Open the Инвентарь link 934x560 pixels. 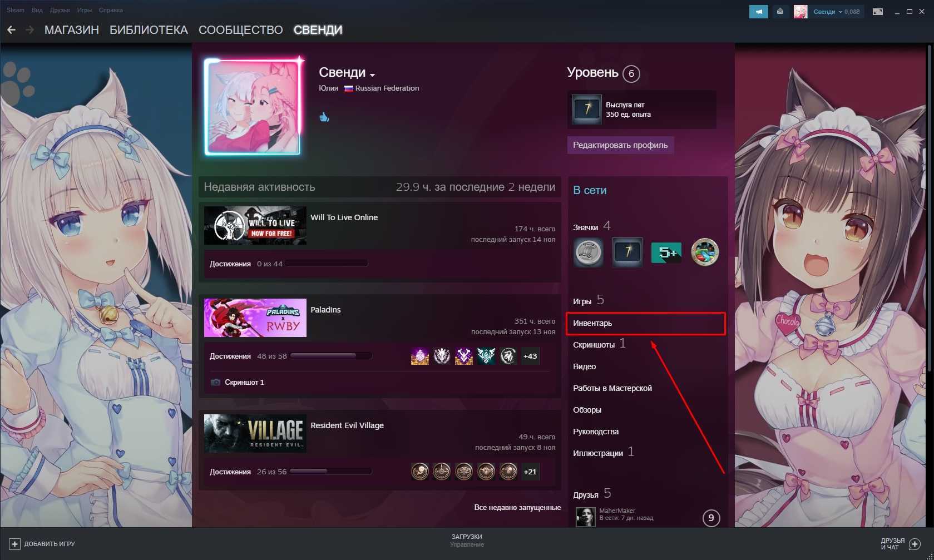592,323
